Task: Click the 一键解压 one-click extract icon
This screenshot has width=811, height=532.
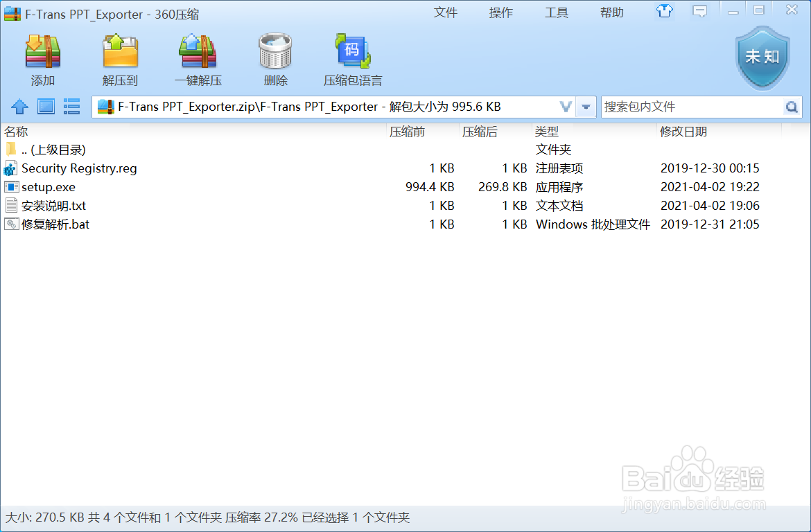Action: click(198, 52)
